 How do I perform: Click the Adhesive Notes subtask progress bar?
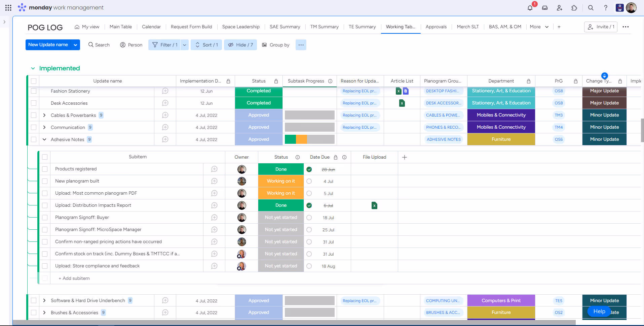[x=309, y=139]
